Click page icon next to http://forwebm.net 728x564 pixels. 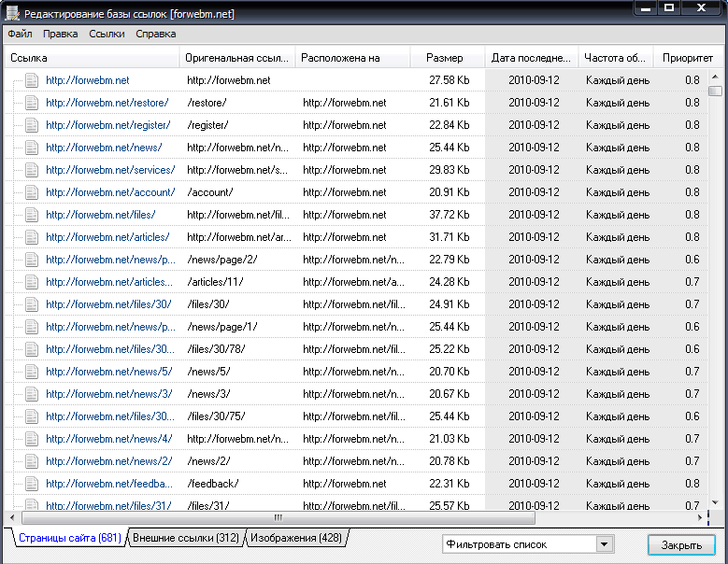(x=32, y=80)
